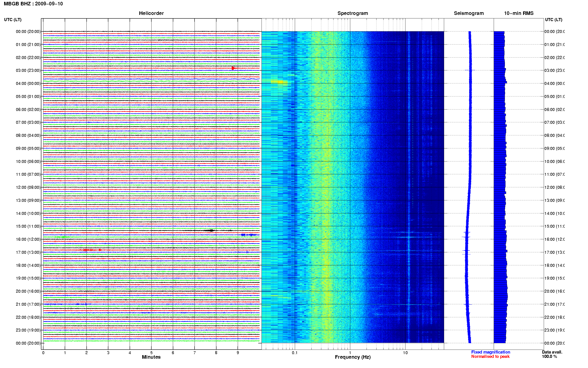
Task: Click left time label '19:00 (15:00)'
Action: (28, 278)
